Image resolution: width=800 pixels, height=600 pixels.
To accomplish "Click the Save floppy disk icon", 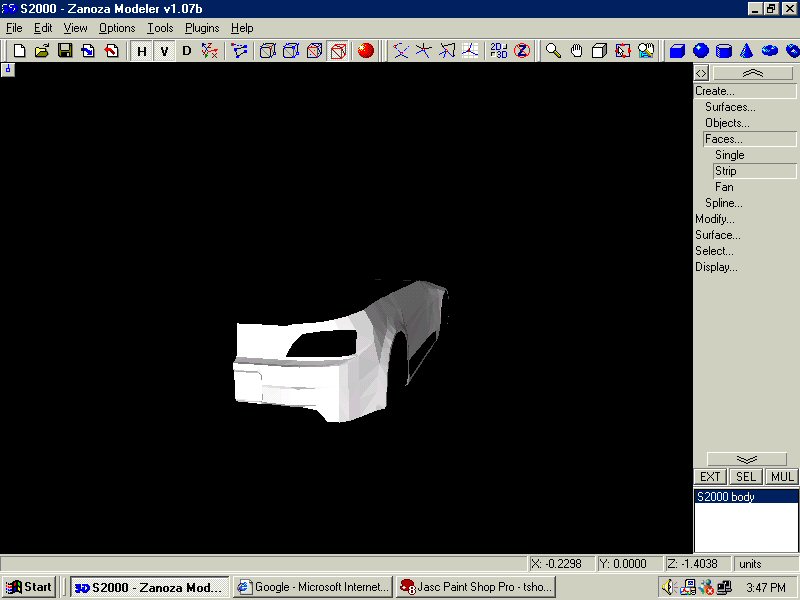I will click(x=65, y=50).
